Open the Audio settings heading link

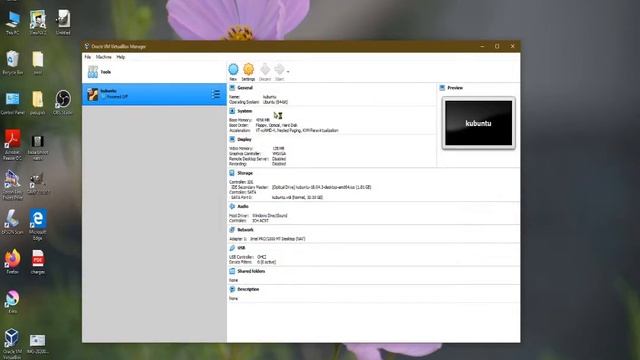click(243, 207)
